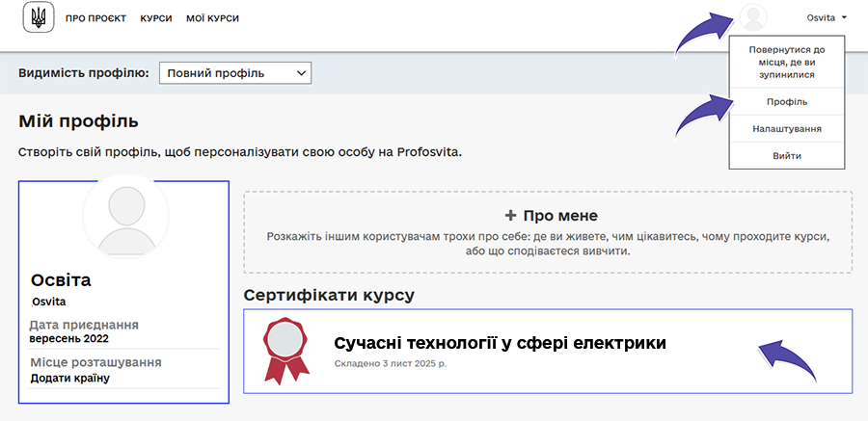Click the Мій профіль heading
Viewport: 868px width, 421px height.
[78, 121]
